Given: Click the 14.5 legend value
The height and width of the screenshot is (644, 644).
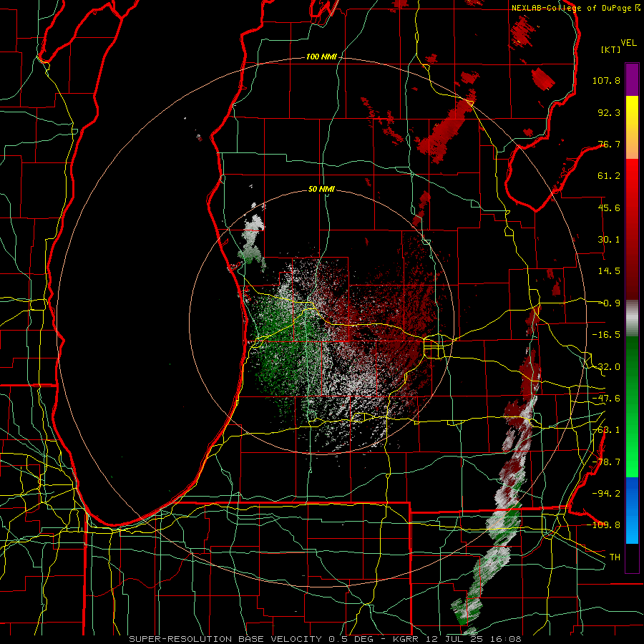Looking at the screenshot, I should tap(609, 271).
